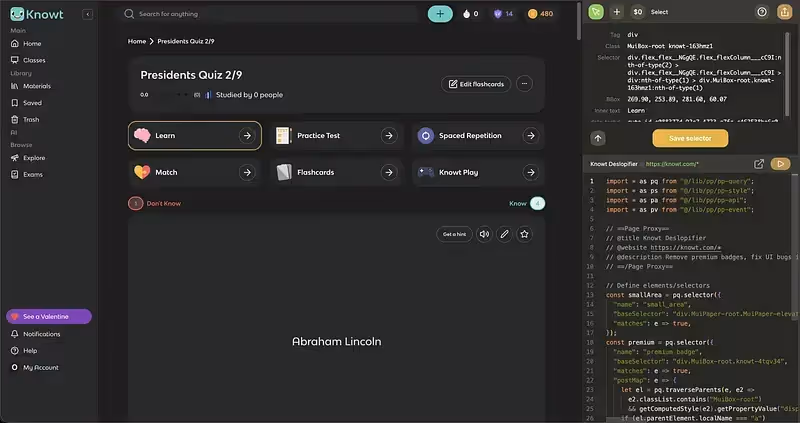Click the $0 button in inspector toolbar
This screenshot has height=423, width=800.
[638, 12]
